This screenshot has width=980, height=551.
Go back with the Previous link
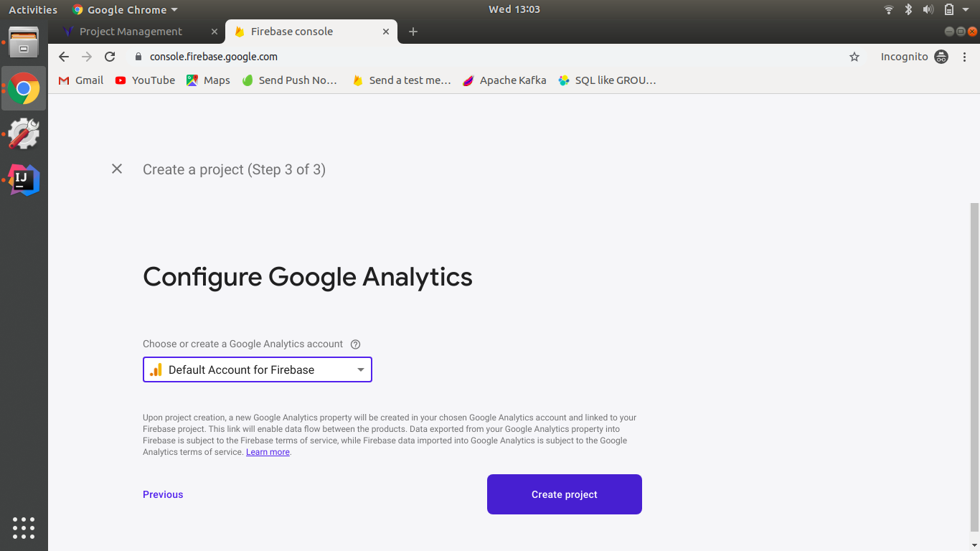(163, 494)
